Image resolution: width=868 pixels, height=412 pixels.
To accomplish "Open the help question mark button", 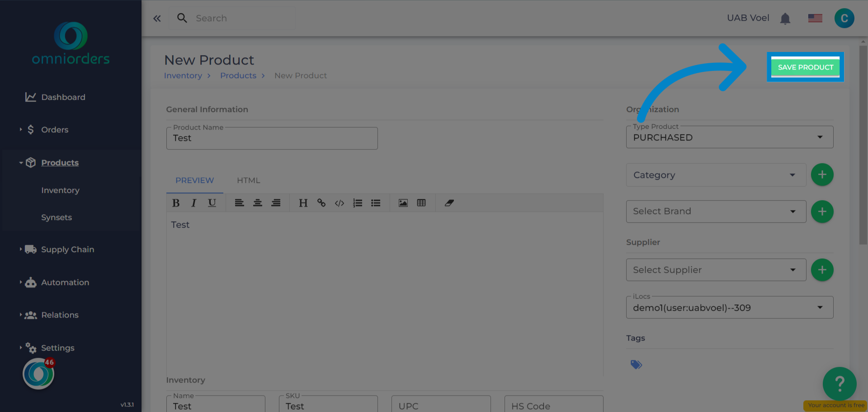I will tap(840, 384).
